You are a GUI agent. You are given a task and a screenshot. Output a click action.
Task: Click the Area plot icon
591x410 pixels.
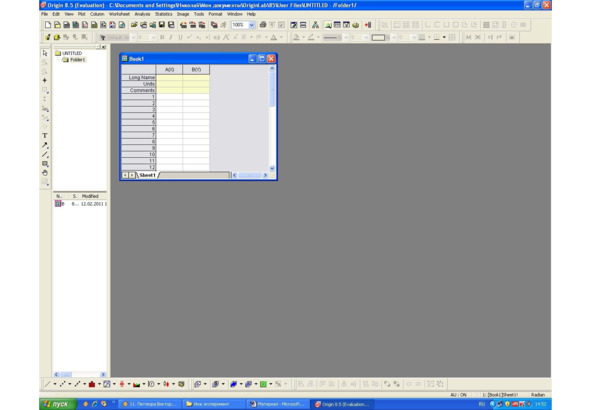[136, 384]
